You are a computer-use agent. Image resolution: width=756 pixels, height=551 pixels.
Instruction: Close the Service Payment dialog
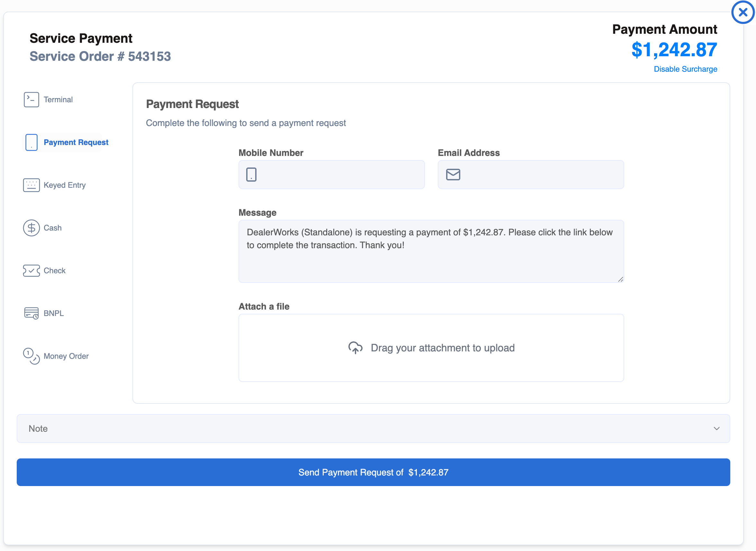(743, 12)
